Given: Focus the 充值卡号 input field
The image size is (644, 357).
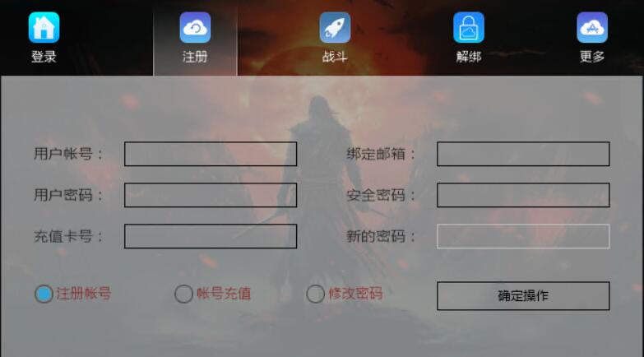Looking at the screenshot, I should tap(211, 236).
